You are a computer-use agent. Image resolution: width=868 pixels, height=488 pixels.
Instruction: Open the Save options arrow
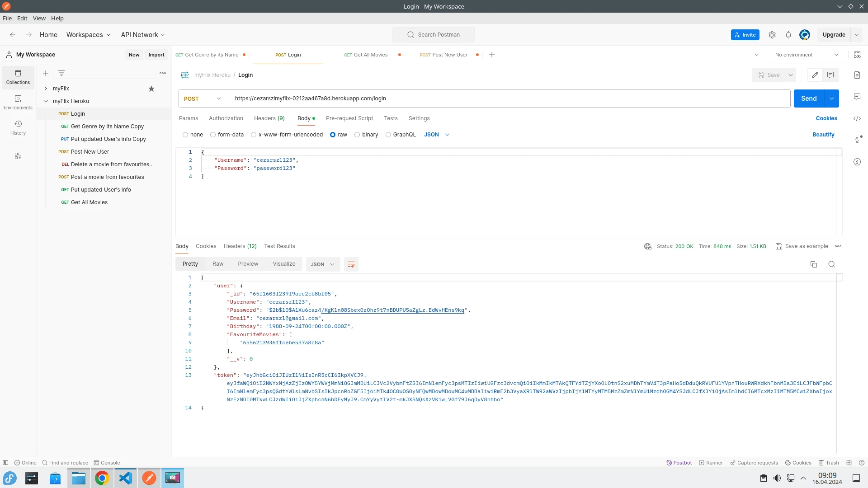[791, 75]
